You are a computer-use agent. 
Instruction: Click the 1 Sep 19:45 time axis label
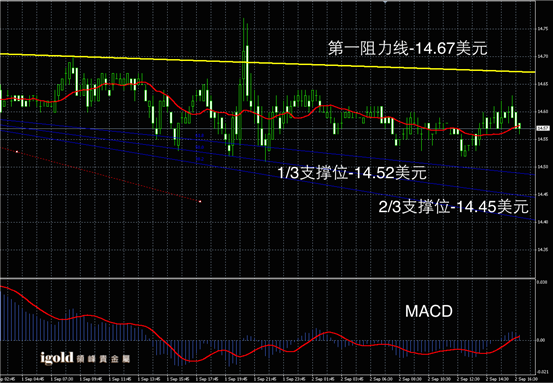pyautogui.click(x=235, y=379)
